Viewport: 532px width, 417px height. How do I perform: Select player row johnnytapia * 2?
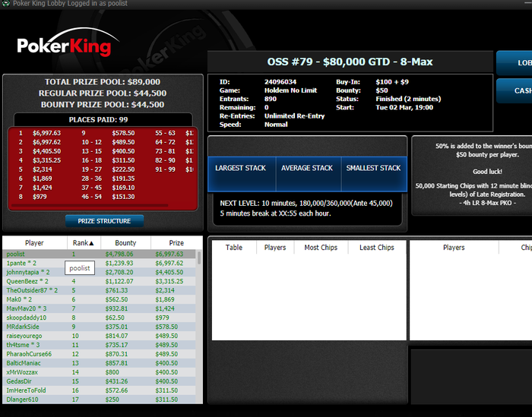click(x=99, y=272)
